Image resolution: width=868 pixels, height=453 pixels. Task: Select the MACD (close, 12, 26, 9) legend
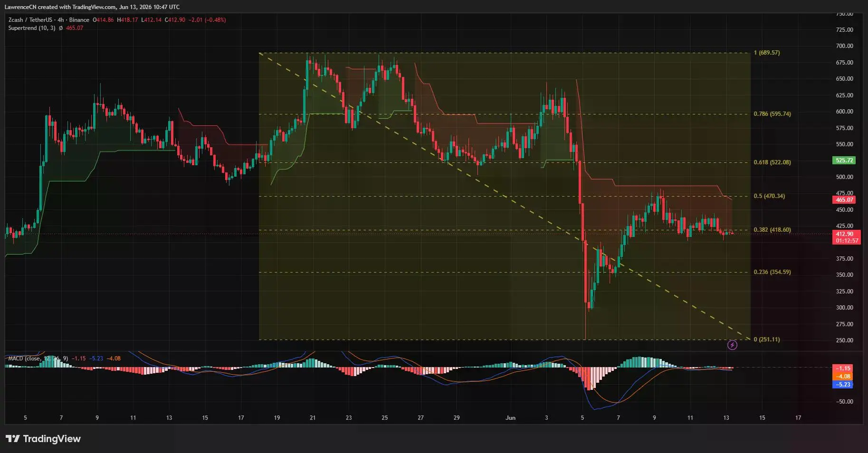coord(38,359)
